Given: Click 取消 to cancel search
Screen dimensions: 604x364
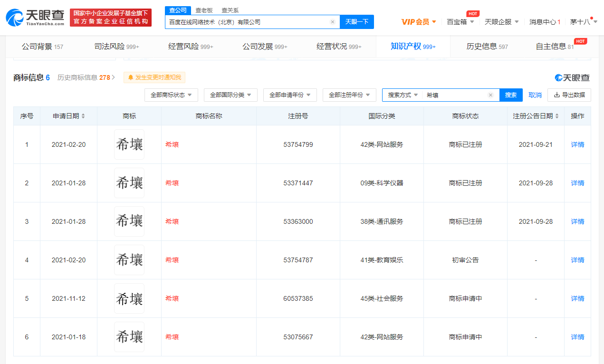Looking at the screenshot, I should 535,95.
